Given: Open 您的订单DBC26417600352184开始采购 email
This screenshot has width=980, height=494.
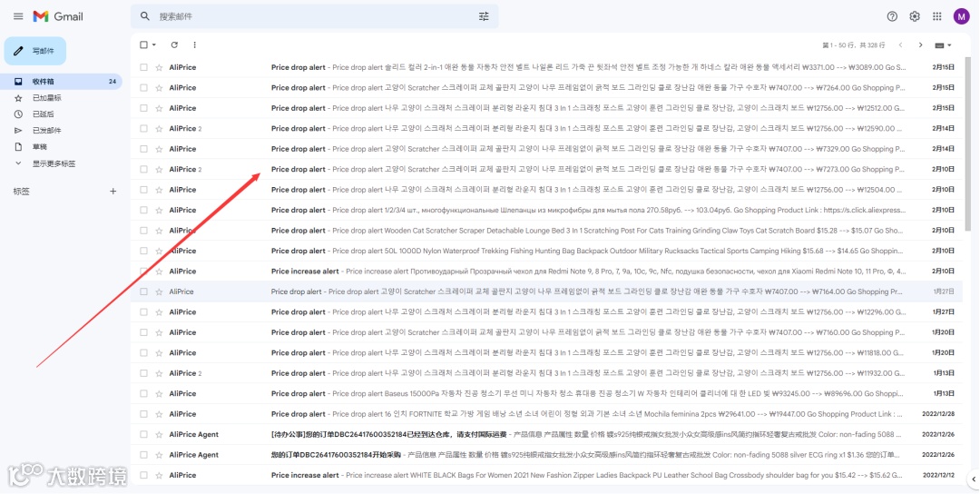Looking at the screenshot, I should [x=548, y=455].
